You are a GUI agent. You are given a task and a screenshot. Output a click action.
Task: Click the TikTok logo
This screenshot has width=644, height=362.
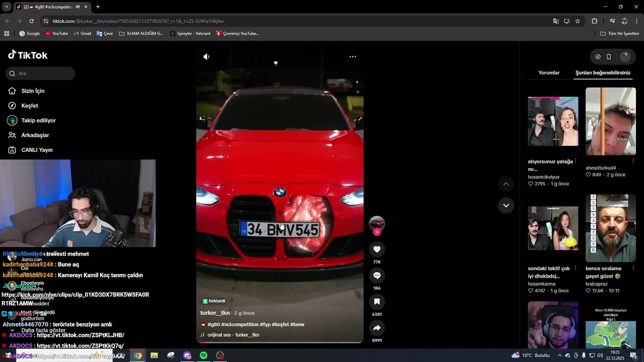pos(28,55)
